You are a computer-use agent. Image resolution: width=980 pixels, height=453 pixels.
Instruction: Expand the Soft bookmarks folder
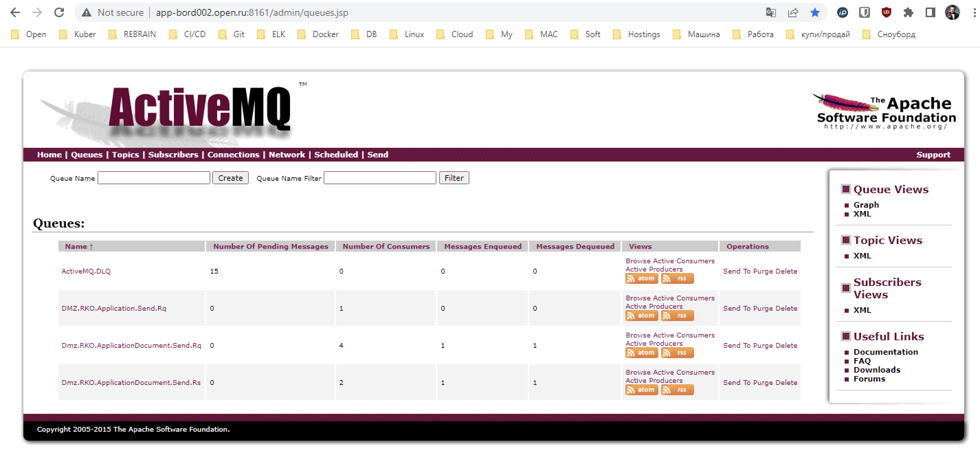pyautogui.click(x=586, y=34)
